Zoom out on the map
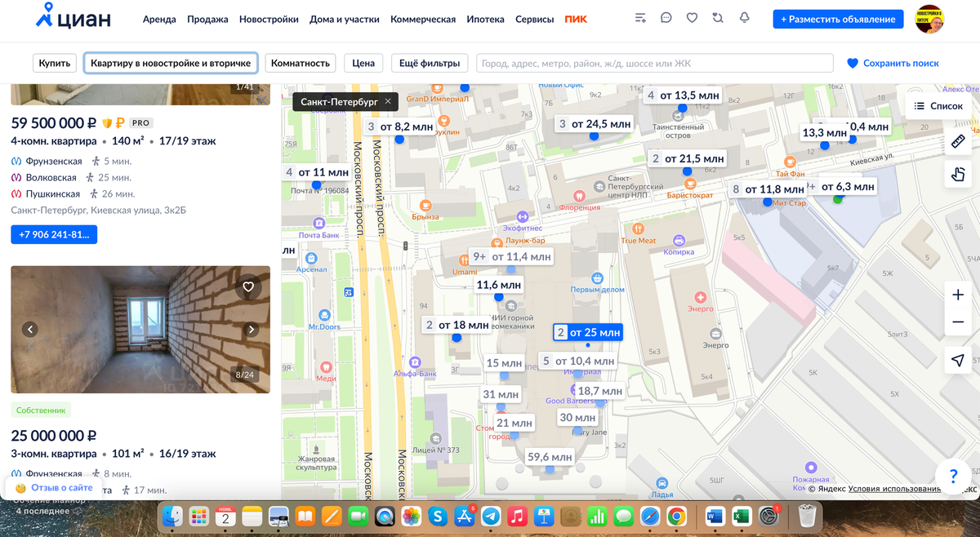Image resolution: width=980 pixels, height=537 pixels. 959,323
